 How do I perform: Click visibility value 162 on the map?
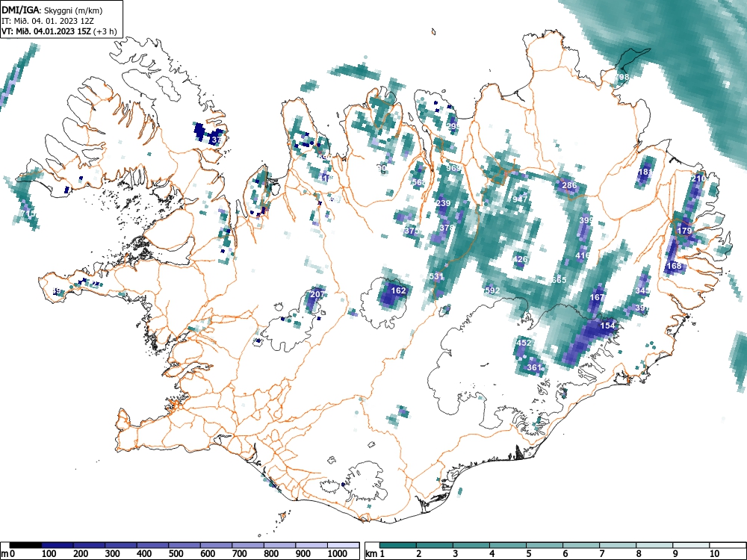[398, 290]
